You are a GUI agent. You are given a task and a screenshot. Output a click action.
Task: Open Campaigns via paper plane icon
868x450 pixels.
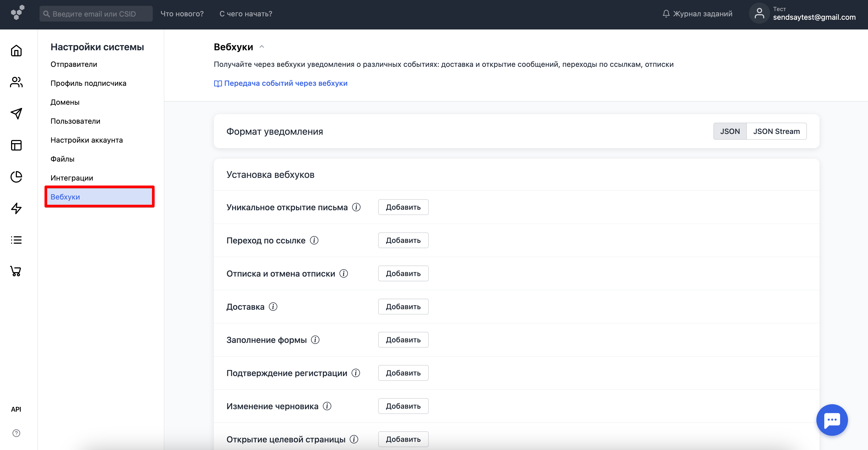[16, 113]
